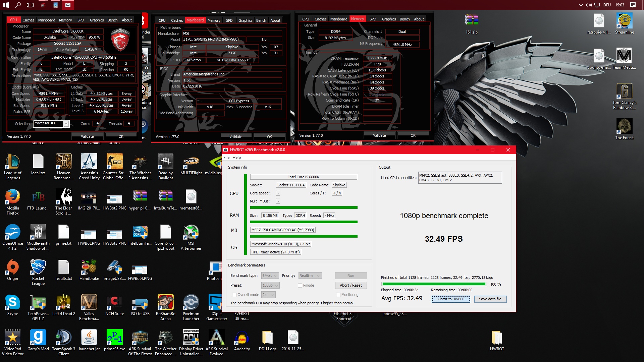The width and height of the screenshot is (644, 362).
Task: Open Mozilla Firefox desktop icon
Action: coord(12,202)
